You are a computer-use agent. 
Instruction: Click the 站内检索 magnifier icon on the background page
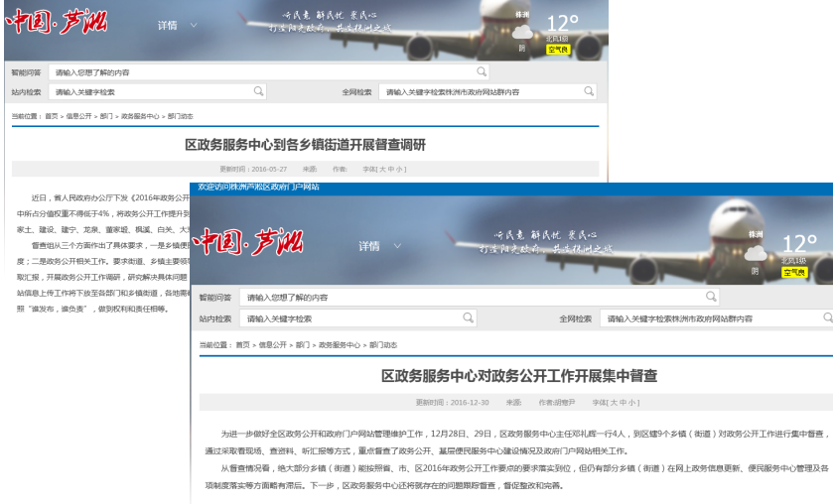pyautogui.click(x=258, y=91)
